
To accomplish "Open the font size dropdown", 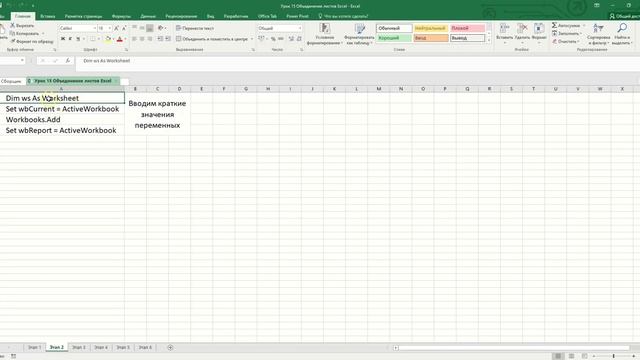I will click(109, 28).
